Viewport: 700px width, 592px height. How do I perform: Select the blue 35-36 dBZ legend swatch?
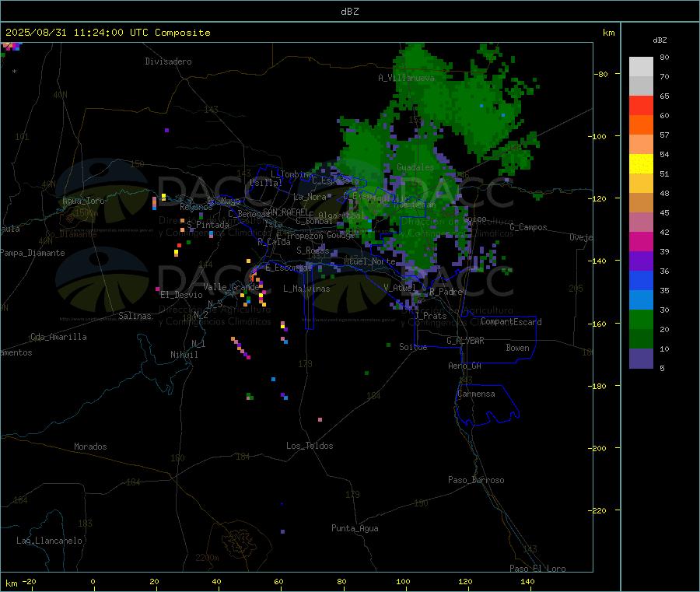coord(641,280)
